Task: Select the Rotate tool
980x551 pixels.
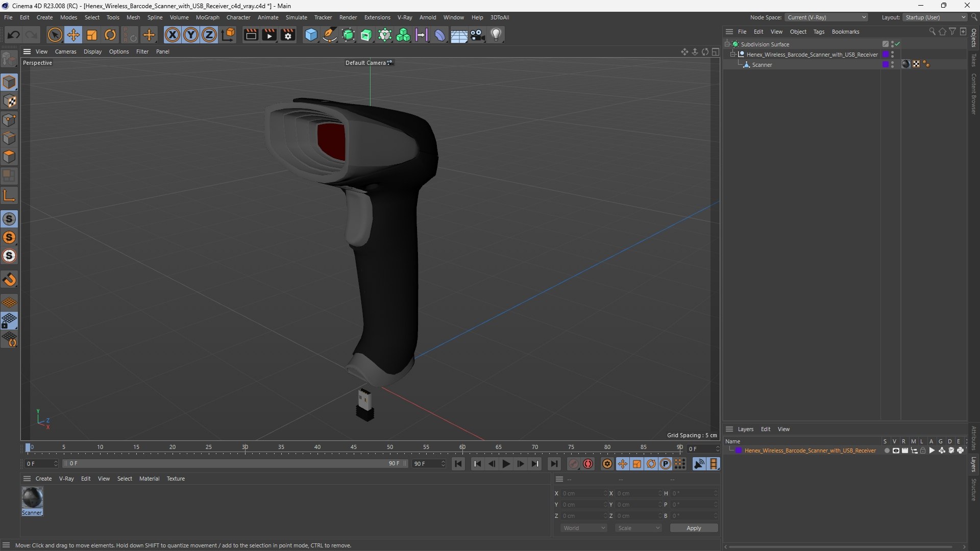Action: coord(110,35)
